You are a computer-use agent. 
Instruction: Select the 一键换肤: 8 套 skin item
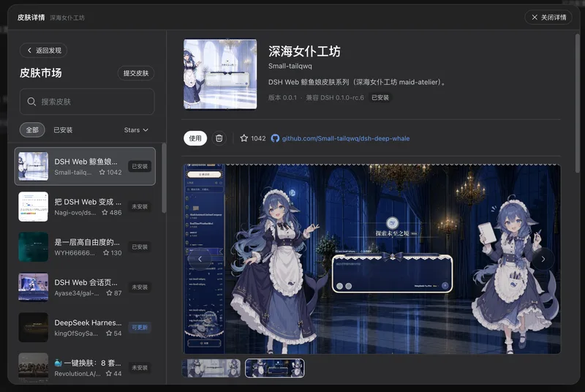(x=85, y=367)
